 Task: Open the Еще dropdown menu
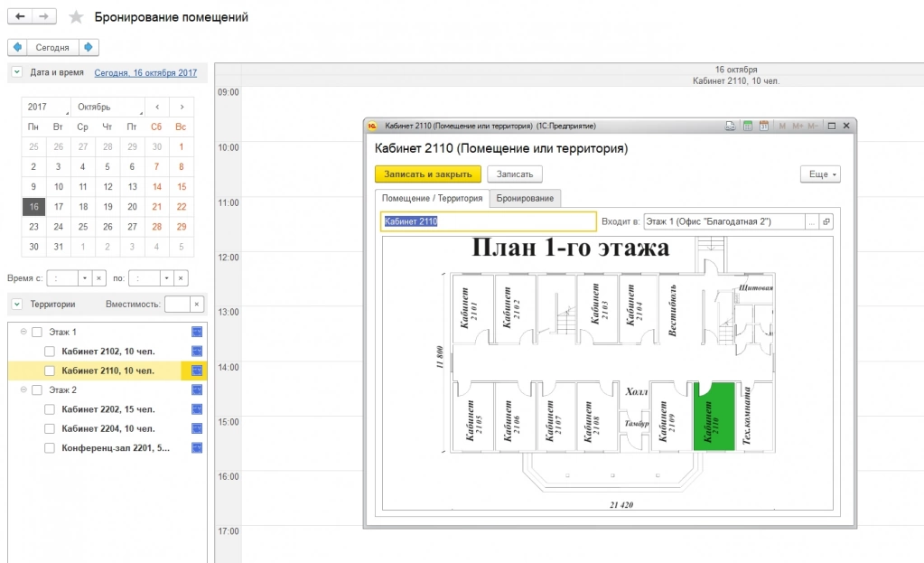pyautogui.click(x=820, y=174)
